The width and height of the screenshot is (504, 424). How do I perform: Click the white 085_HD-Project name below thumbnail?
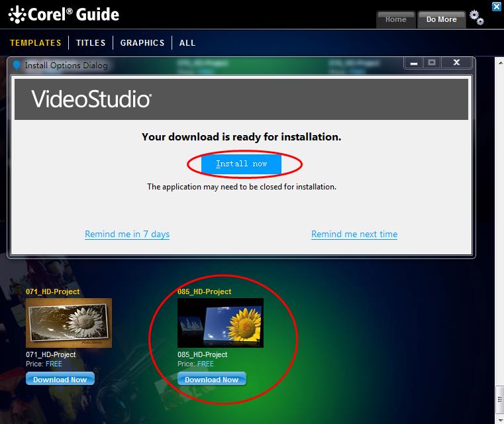tap(203, 354)
